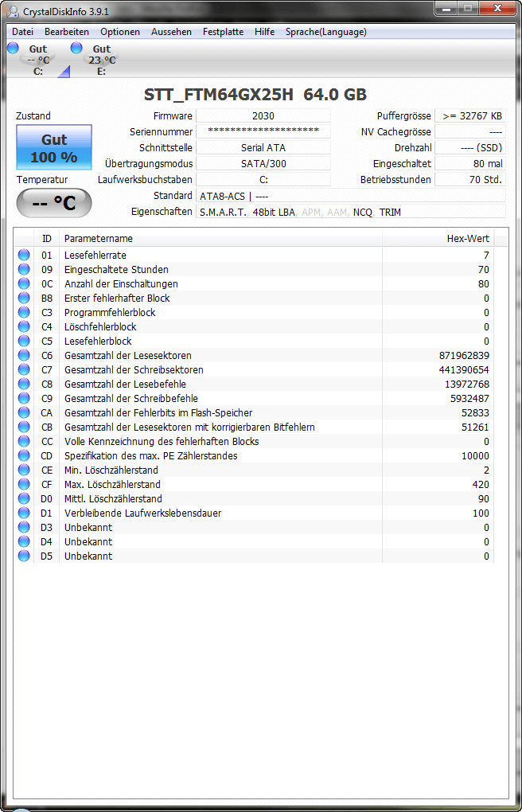Viewport: 522px width, 812px height.
Task: Click status orb of Max. Löschzählerstand row
Action: (24, 484)
